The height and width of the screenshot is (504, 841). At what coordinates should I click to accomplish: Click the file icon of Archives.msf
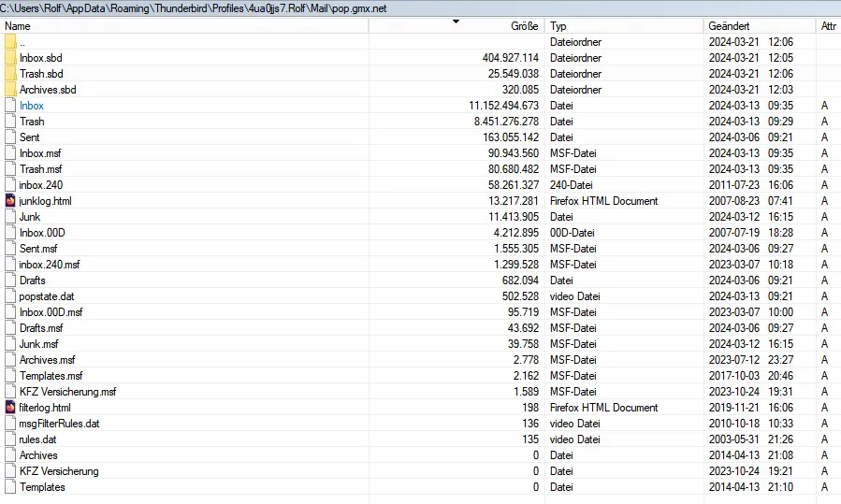point(10,360)
